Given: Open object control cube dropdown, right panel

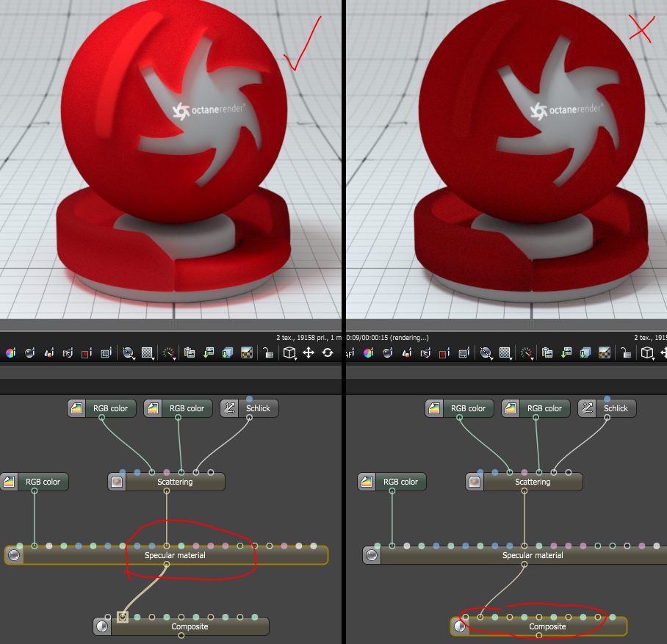Looking at the screenshot, I should pyautogui.click(x=647, y=353).
